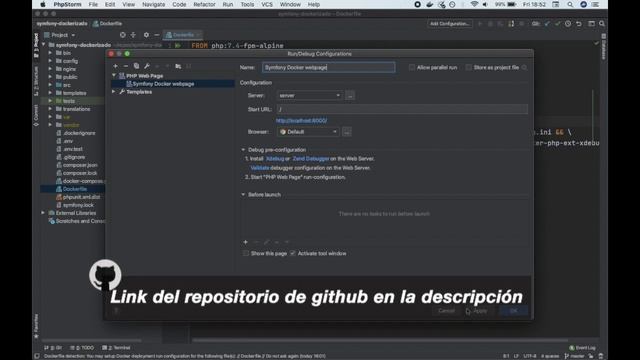
Task: Toggle Show this page checkbox
Action: coord(246,253)
